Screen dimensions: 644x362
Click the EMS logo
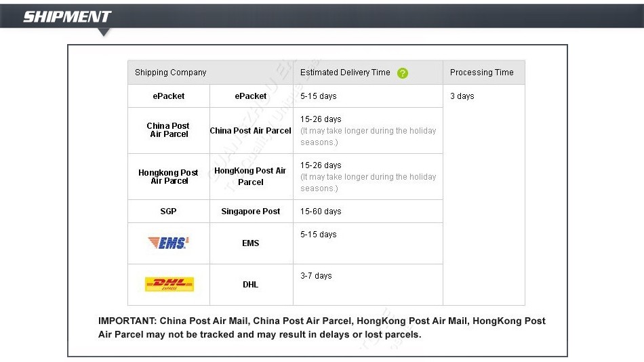[x=168, y=243]
